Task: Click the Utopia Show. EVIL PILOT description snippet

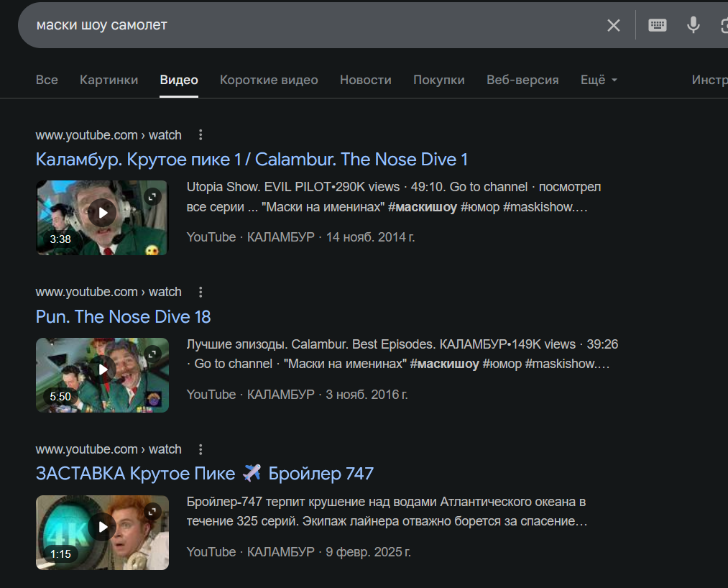Action: coord(394,197)
